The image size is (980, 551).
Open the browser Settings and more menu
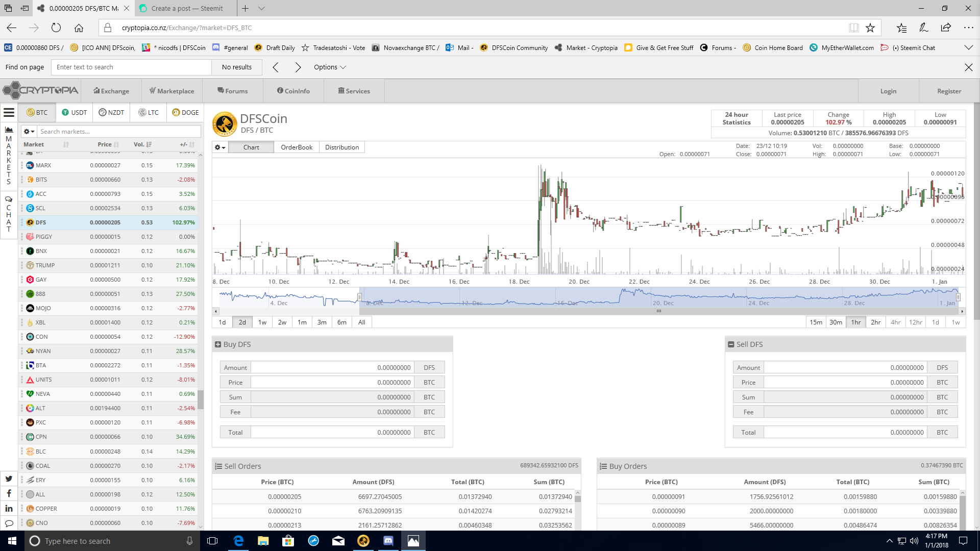click(968, 28)
